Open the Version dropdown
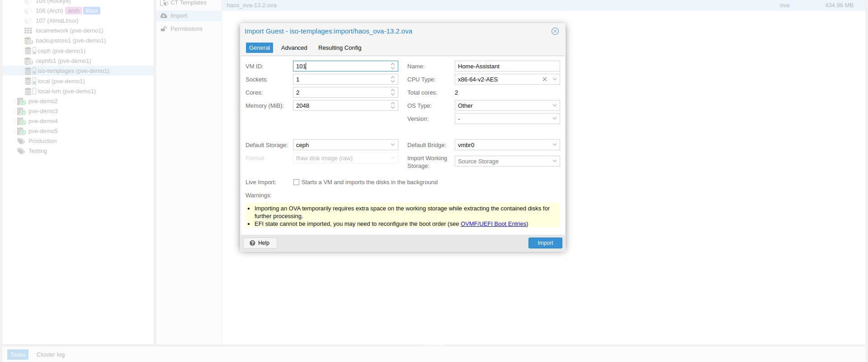 [555, 119]
